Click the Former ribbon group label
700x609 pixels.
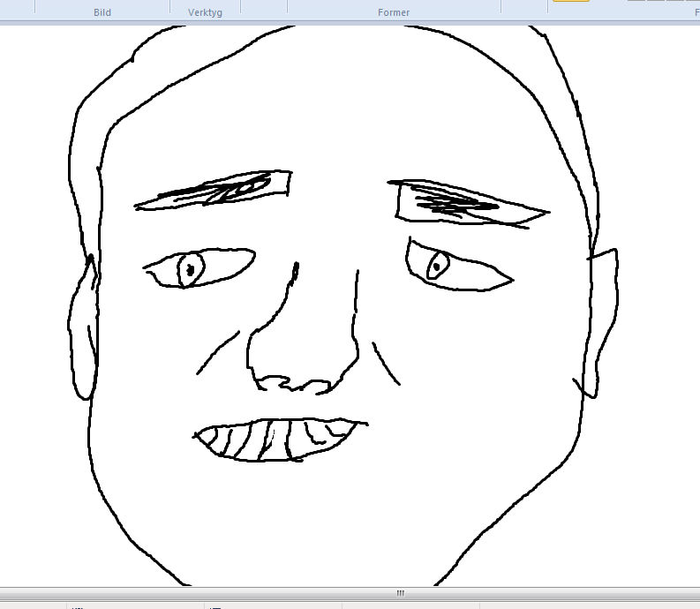(x=394, y=12)
